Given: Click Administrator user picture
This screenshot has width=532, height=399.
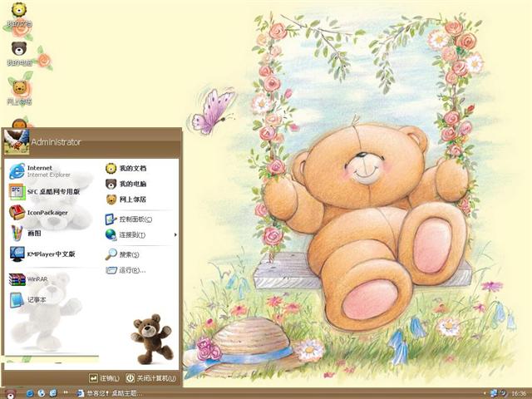Looking at the screenshot, I should point(17,141).
